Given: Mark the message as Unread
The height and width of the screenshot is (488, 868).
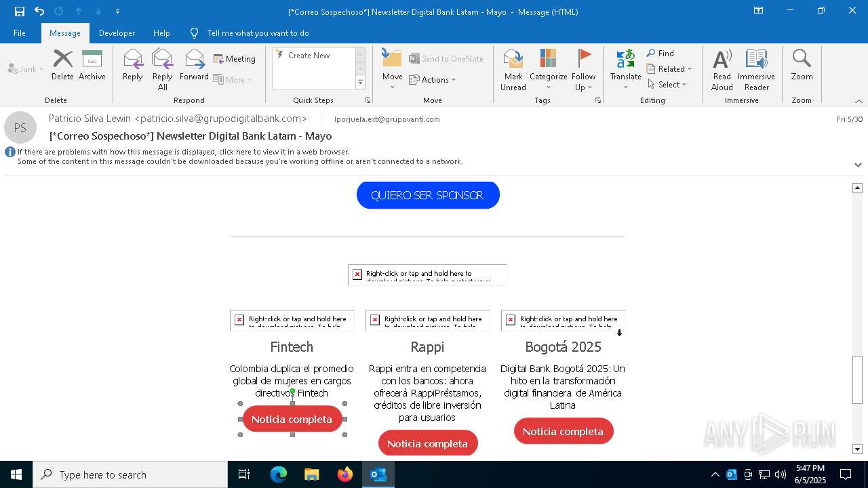Looking at the screenshot, I should click(513, 69).
